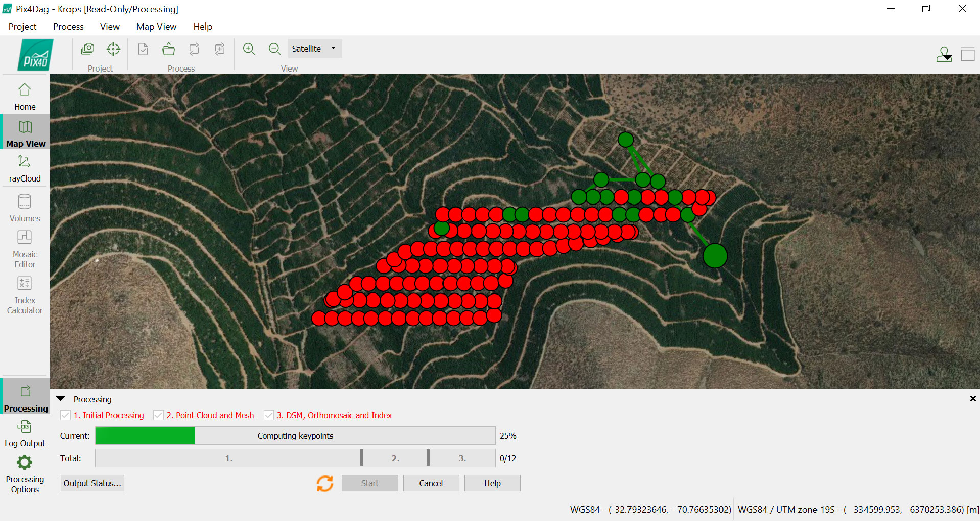The image size is (980, 521).
Task: Click the image properties editor toolbar icon
Action: (88, 49)
